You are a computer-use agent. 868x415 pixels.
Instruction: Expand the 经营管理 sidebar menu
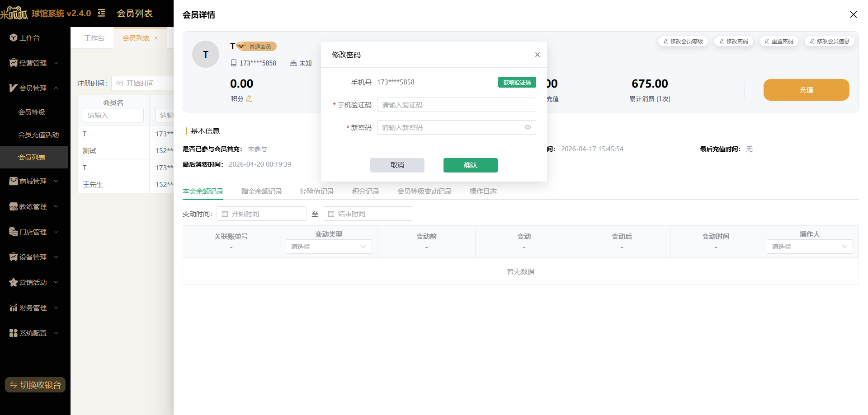click(34, 63)
